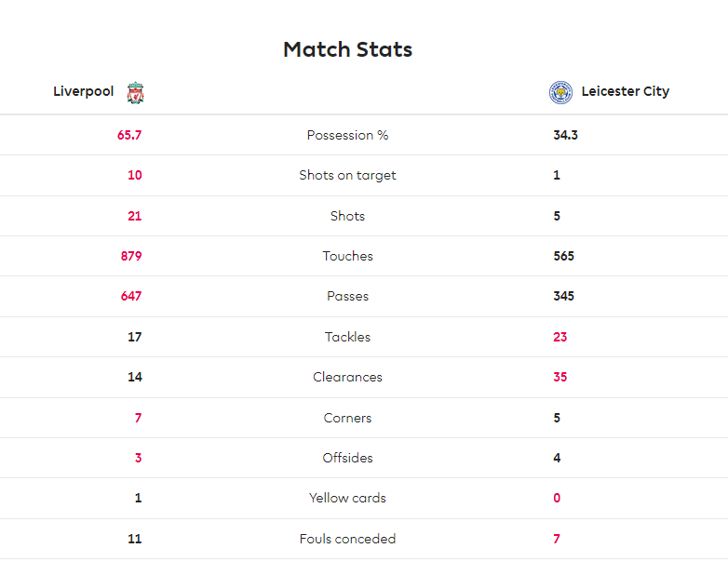Click the Yellow cards stat label
This screenshot has width=728, height=575.
click(348, 498)
